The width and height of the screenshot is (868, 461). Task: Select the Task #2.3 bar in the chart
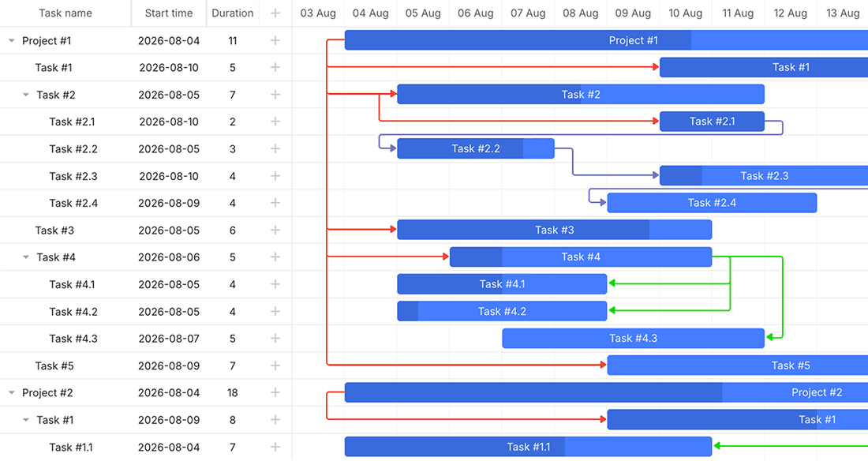[764, 176]
